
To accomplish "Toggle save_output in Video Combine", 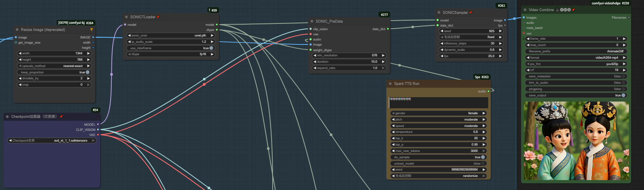I will tap(576, 95).
